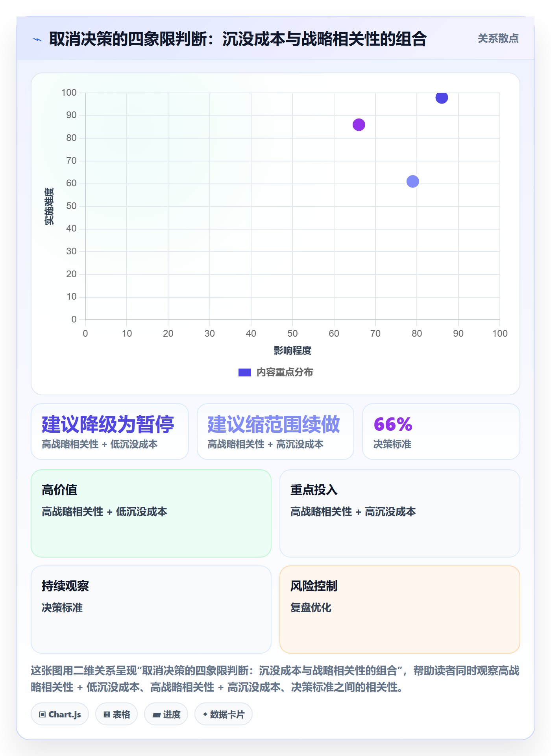The width and height of the screenshot is (551, 756).
Task: Select the 风险控制 quadrant card
Action: click(x=400, y=610)
